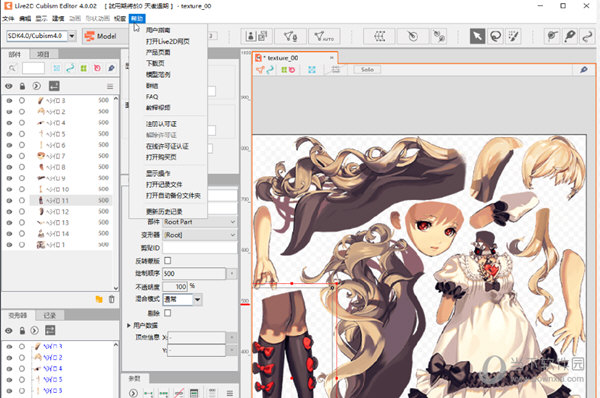
Task: Click the trash icon below parts list
Action: (x=111, y=299)
